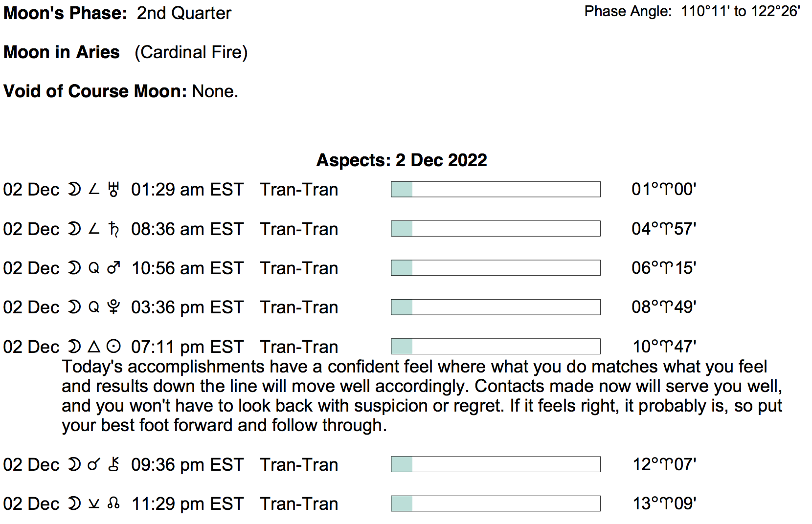Click the North Node glyph at 11:29 pm

(113, 503)
